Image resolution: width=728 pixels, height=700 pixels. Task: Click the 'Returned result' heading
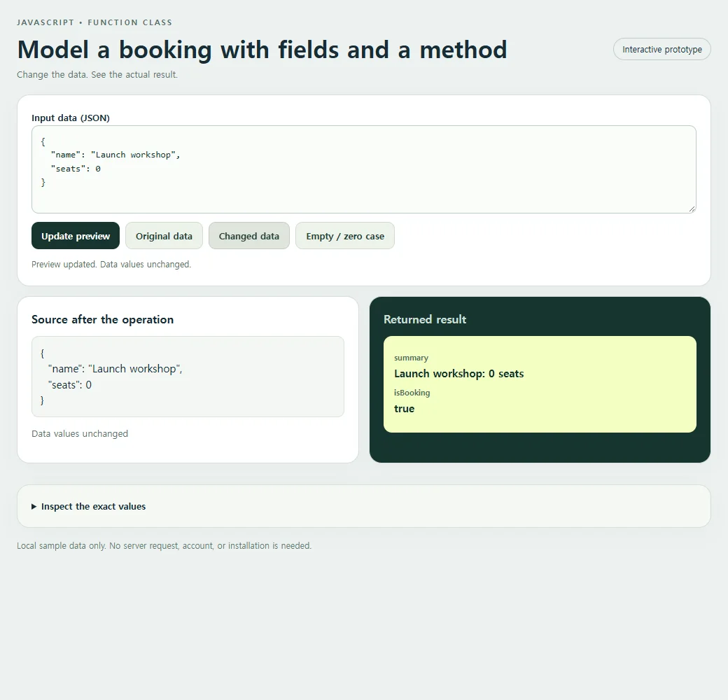pos(425,319)
